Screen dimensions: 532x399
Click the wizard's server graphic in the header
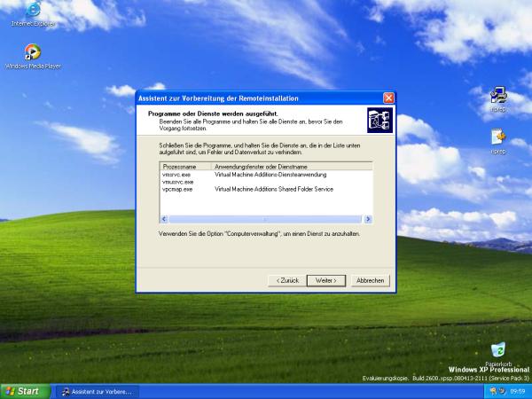[x=379, y=120]
